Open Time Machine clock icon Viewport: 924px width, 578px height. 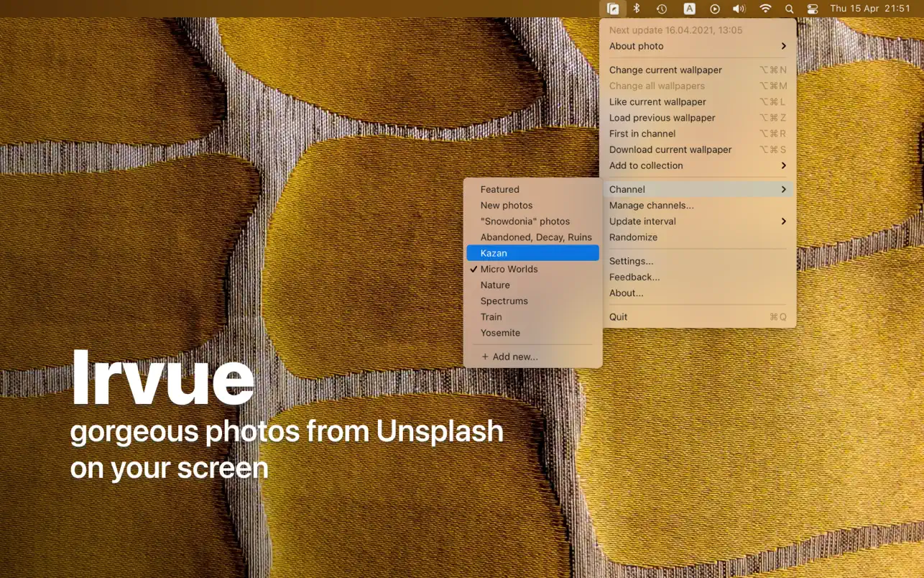tap(662, 9)
